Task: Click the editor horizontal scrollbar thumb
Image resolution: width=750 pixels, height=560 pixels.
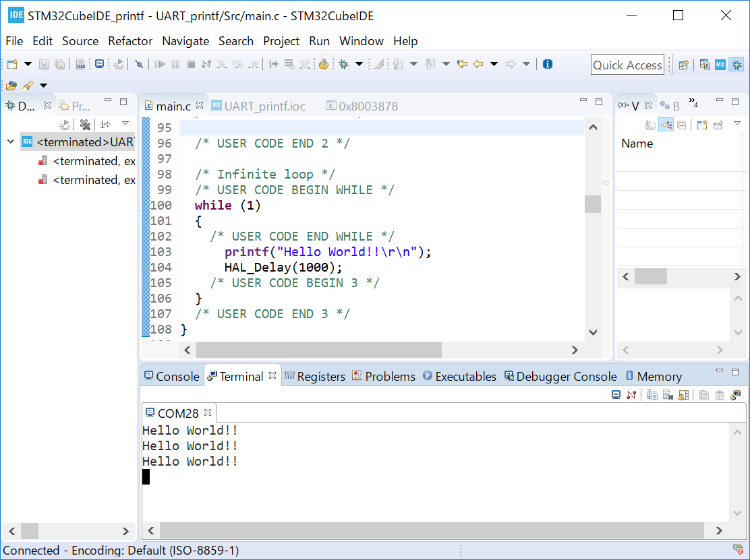Action: [x=319, y=350]
